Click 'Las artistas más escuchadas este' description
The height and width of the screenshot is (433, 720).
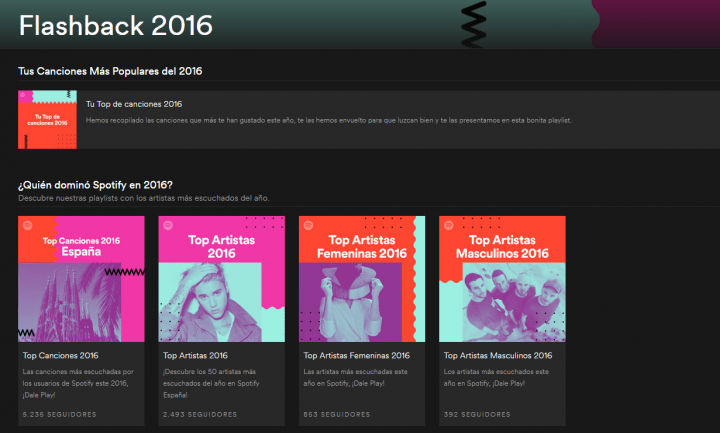click(x=355, y=377)
